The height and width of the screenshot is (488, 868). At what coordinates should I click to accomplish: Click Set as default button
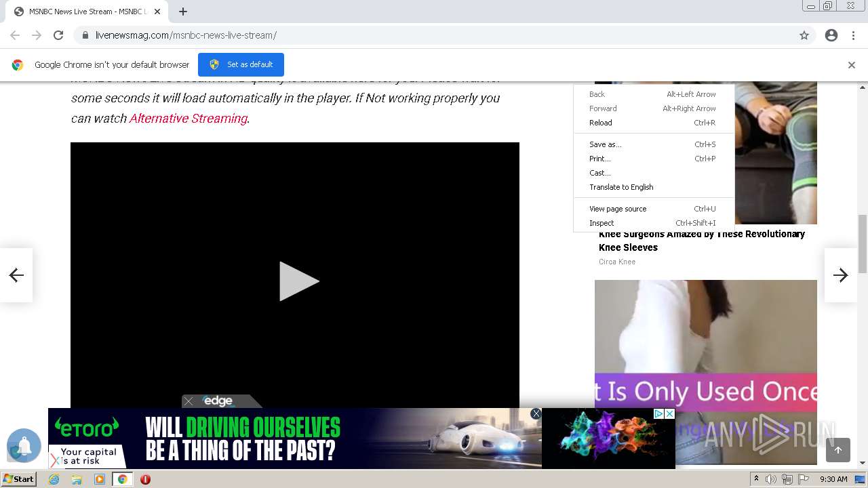[x=241, y=64]
